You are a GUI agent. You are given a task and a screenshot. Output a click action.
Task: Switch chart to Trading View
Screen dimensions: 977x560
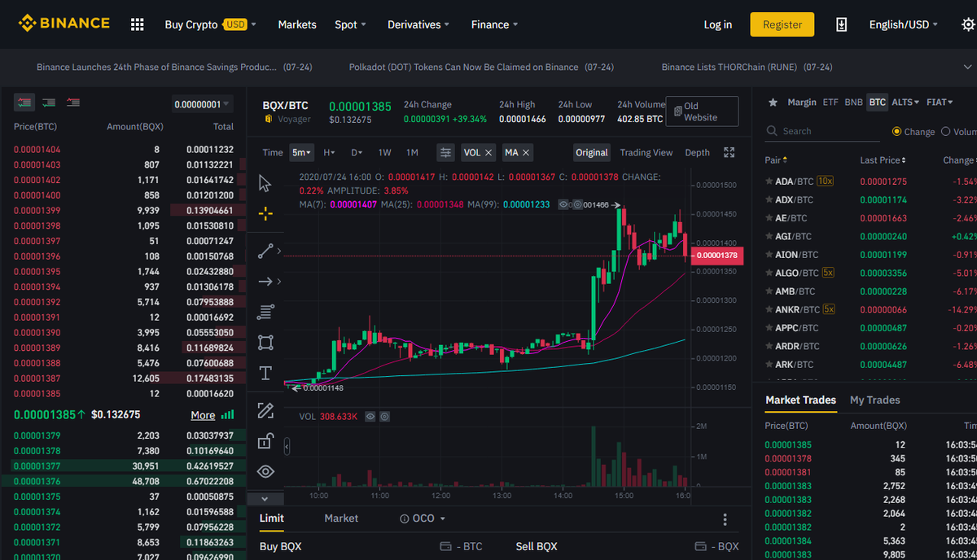coord(646,152)
